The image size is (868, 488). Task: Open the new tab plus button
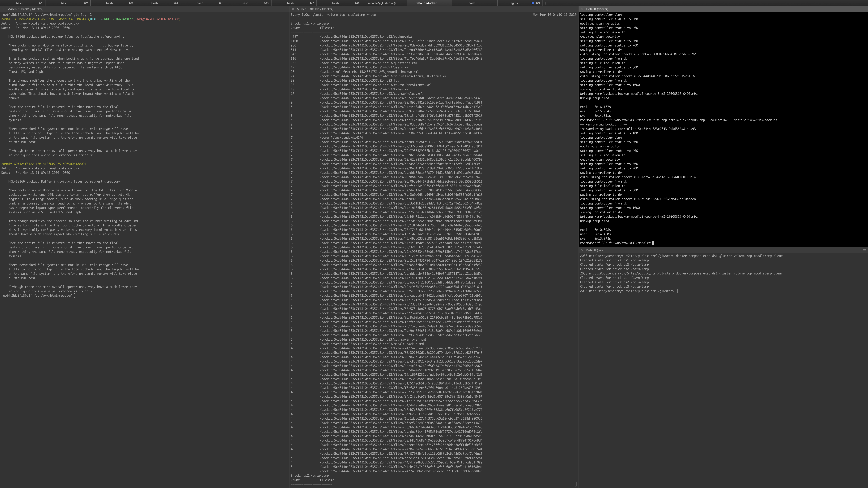click(x=545, y=3)
